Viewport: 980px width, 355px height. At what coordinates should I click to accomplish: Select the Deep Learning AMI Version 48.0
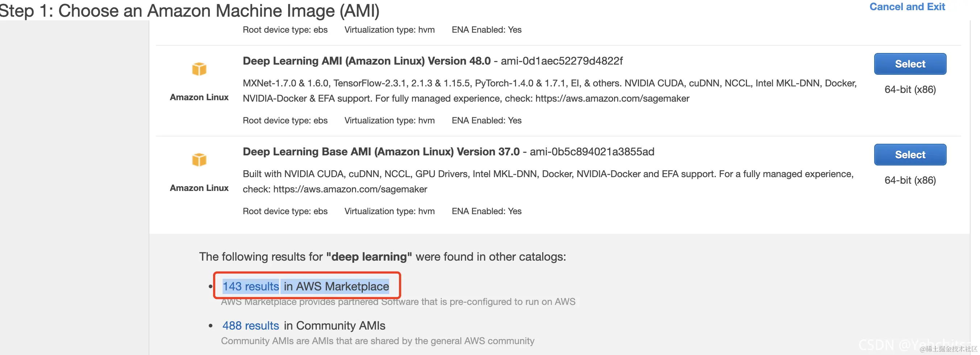pos(910,64)
